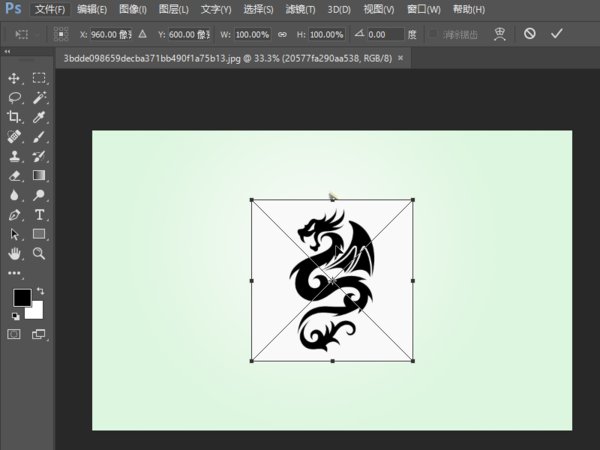
Task: Expand the toolbar with double-arrow
Action: (7, 52)
